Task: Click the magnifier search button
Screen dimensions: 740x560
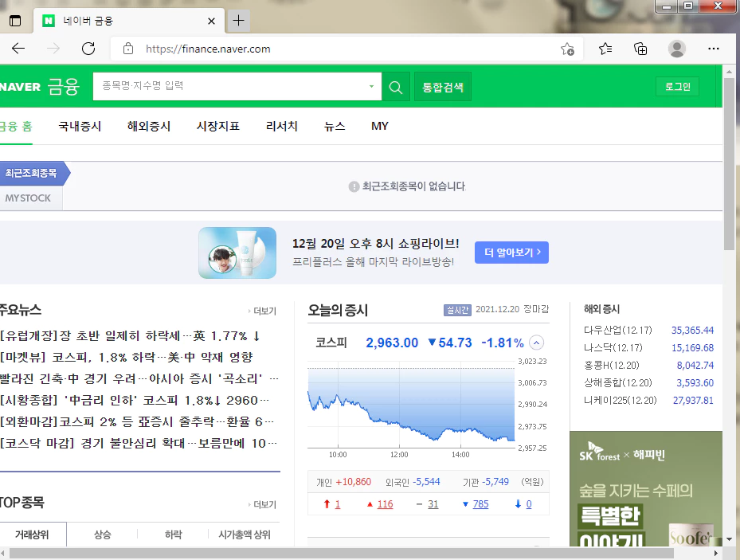Action: 395,87
